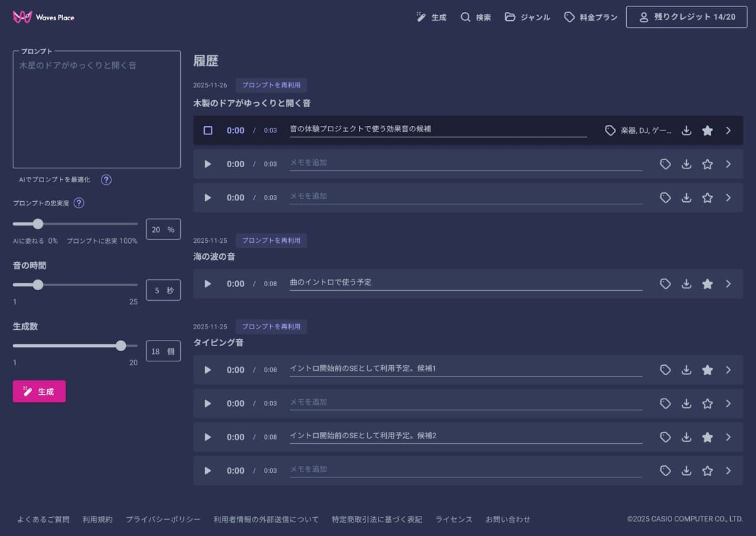Download the 海の波の音 result
The height and width of the screenshot is (536, 756).
point(686,284)
